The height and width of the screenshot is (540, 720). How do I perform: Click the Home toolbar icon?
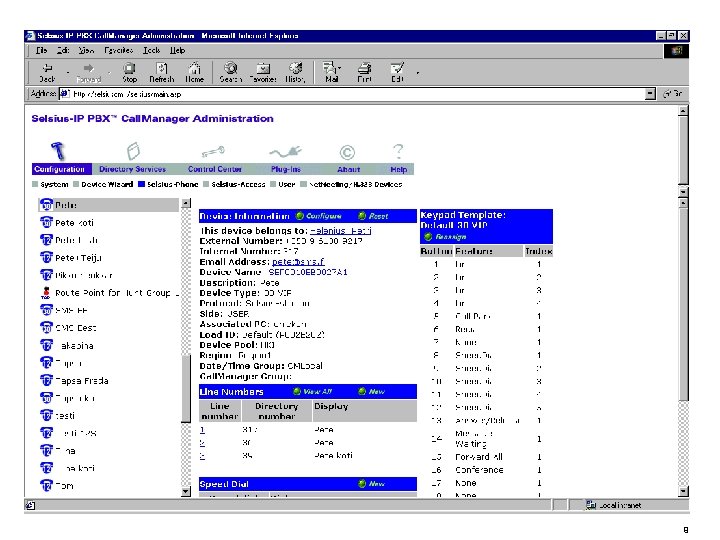194,73
